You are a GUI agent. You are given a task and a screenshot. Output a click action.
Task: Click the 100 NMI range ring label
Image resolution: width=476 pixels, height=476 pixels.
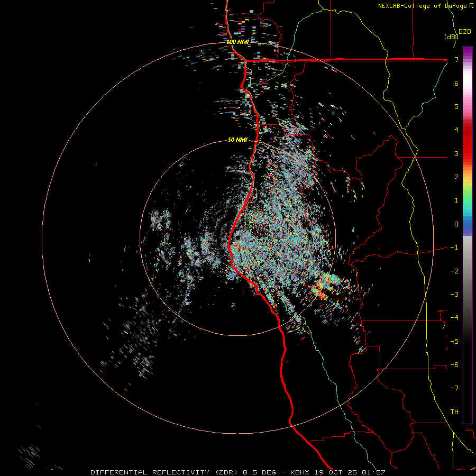click(x=237, y=42)
